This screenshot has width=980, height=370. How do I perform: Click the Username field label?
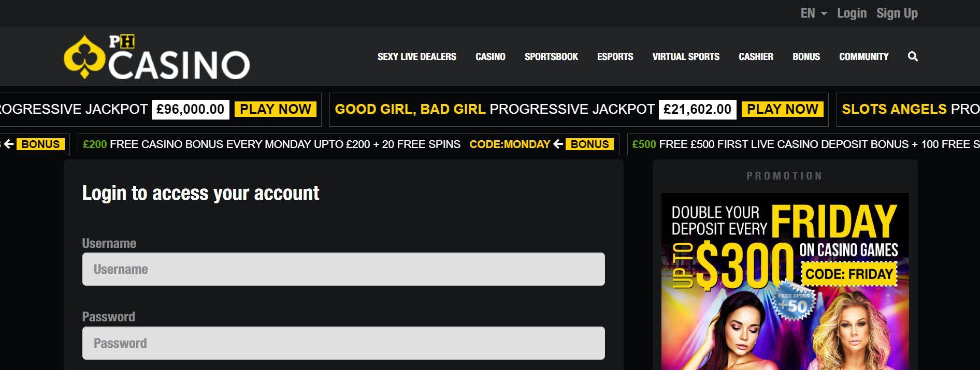click(109, 243)
